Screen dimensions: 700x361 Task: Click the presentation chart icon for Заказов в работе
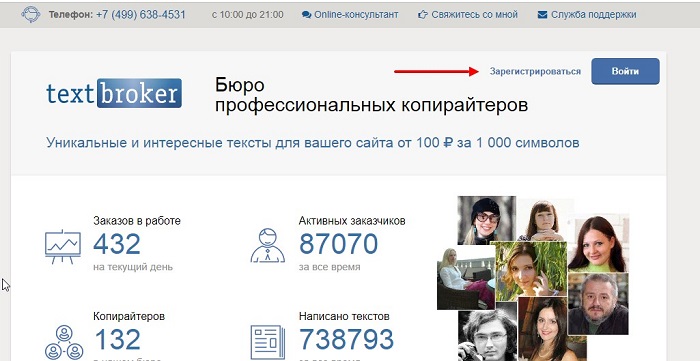(x=63, y=247)
